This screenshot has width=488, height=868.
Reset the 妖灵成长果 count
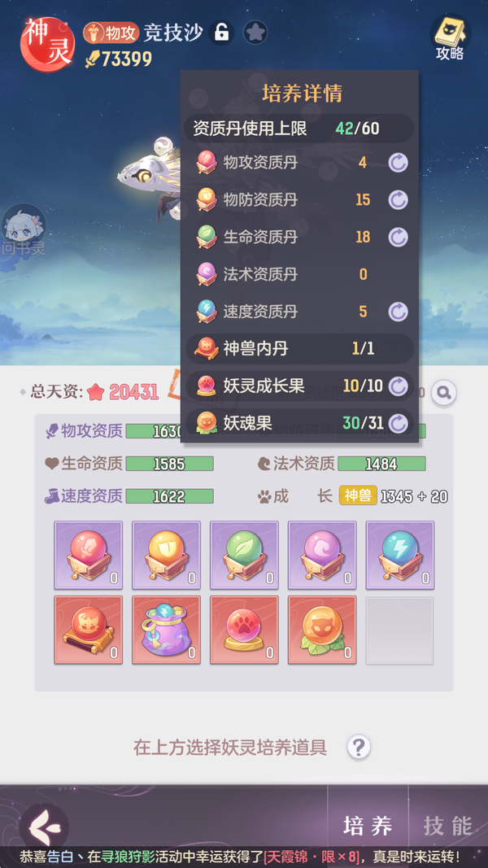point(398,386)
